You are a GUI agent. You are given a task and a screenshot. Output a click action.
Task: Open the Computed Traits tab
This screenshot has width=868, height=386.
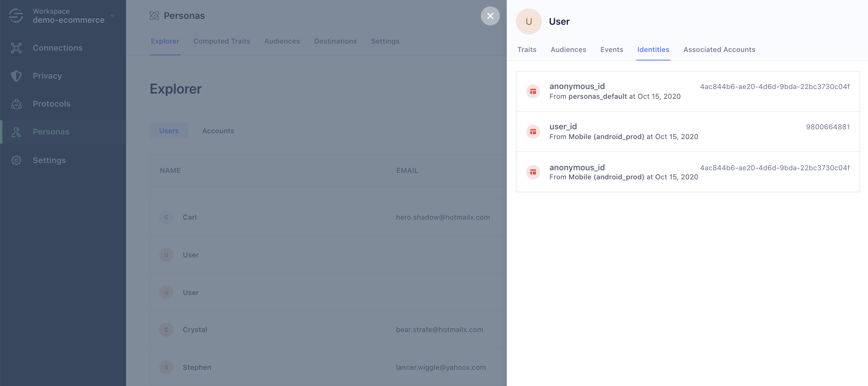pos(221,41)
